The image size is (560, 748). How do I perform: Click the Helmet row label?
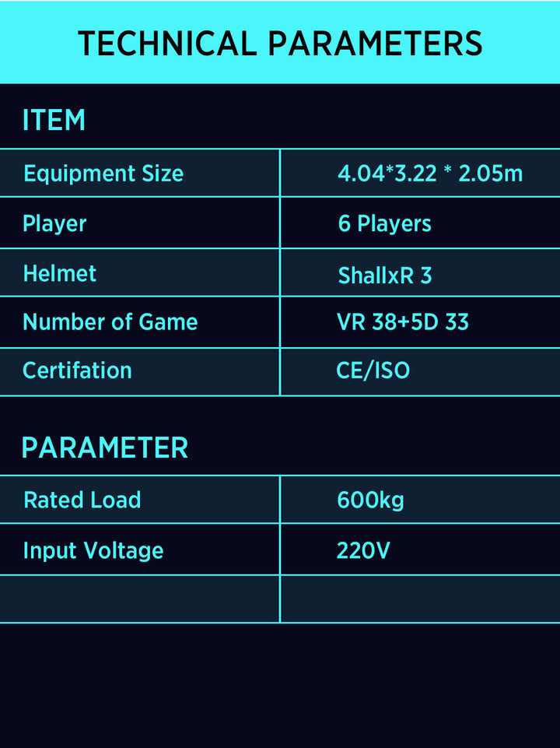click(x=60, y=273)
